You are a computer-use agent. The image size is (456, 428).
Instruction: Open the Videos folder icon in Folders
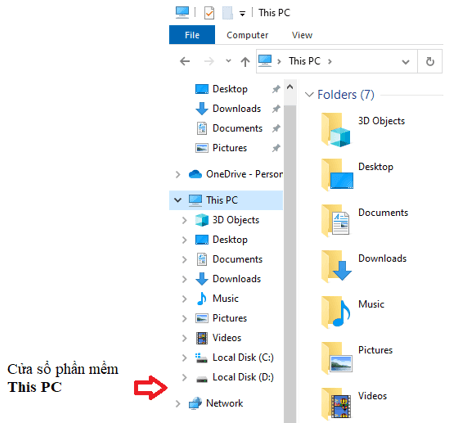(336, 404)
